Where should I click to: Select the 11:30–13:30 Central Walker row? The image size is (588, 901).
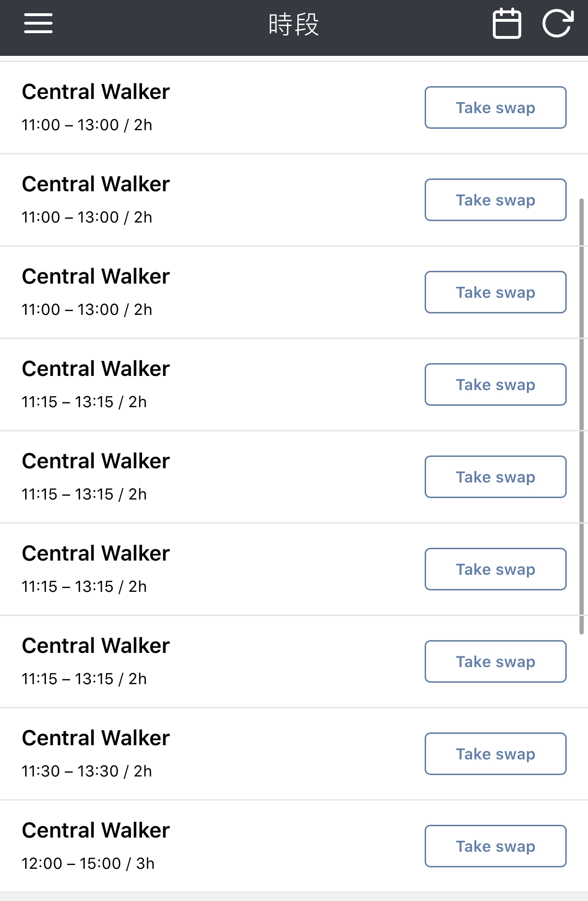pos(294,754)
